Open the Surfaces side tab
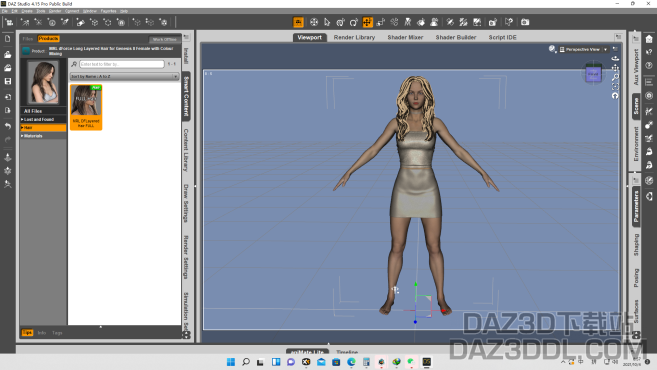657x370 pixels. (636, 311)
